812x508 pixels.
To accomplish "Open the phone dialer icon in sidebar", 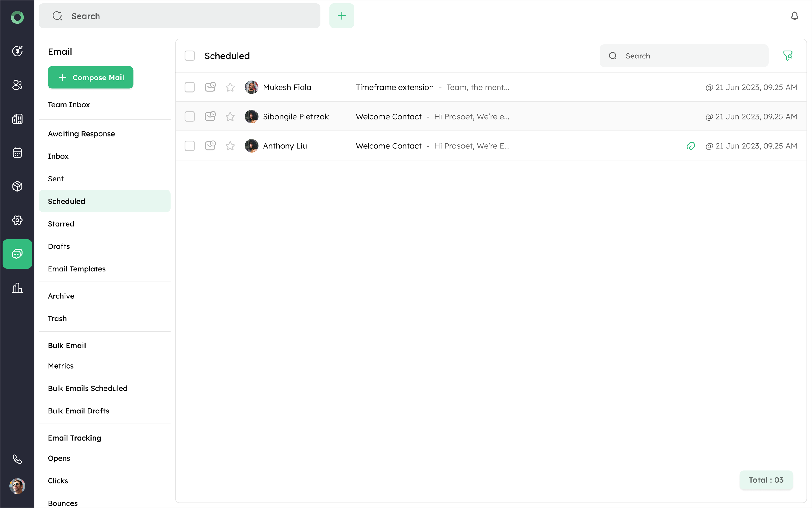I will [x=17, y=459].
